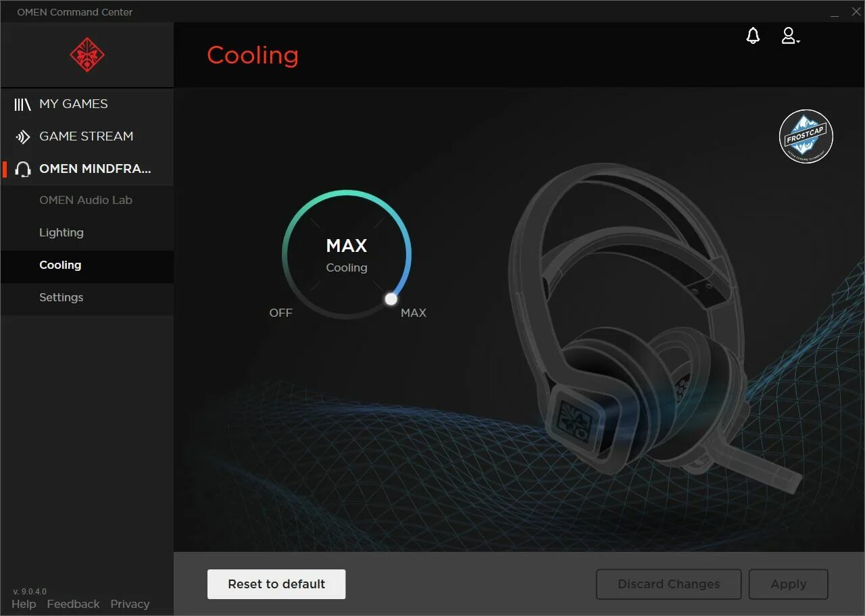Click the MAX Cooling readout in dial center
Image resolution: width=865 pixels, height=616 pixels.
point(347,255)
